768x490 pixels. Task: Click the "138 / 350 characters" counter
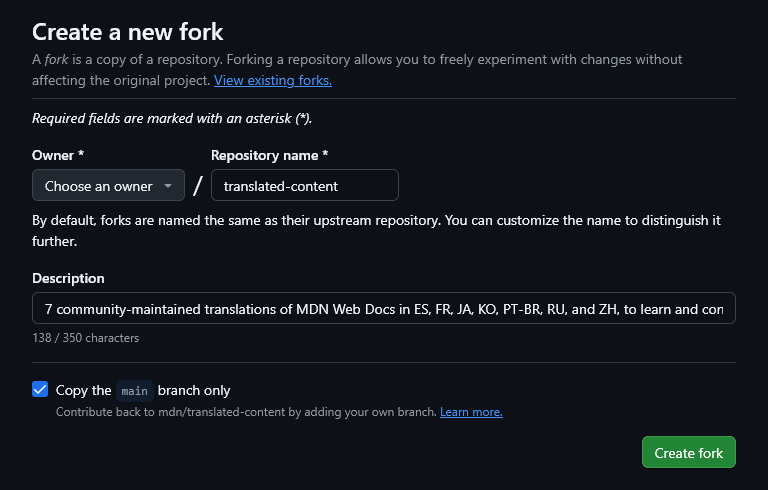pos(85,338)
